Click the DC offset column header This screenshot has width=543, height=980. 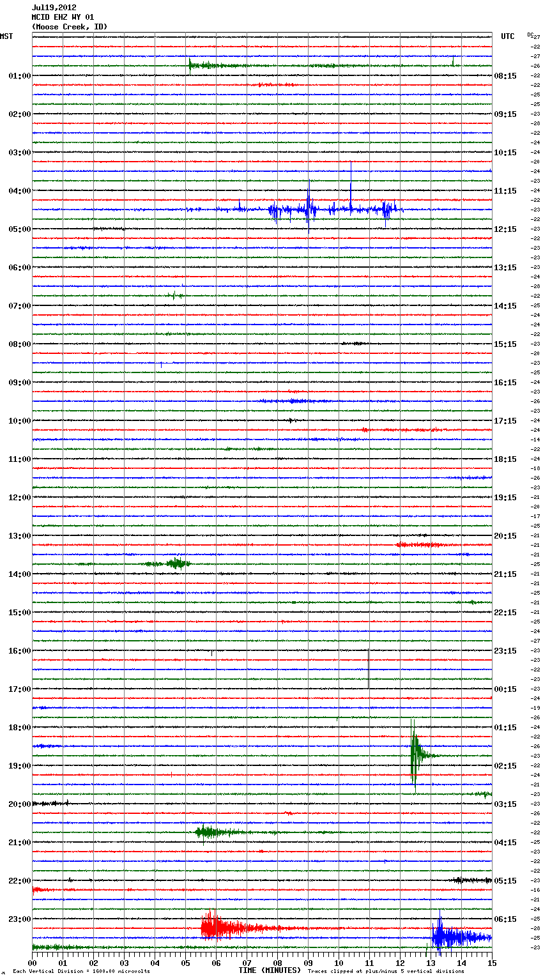[x=530, y=35]
